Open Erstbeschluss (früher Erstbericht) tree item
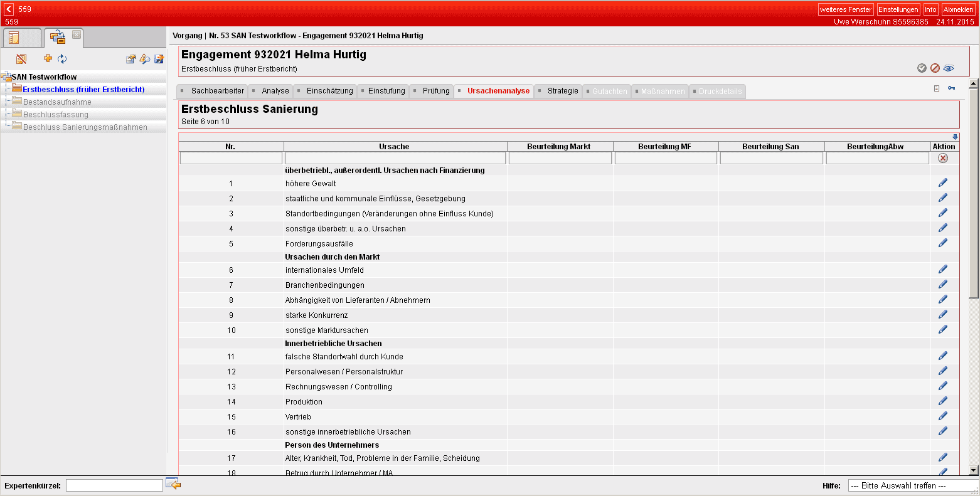This screenshot has height=496, width=980. coord(83,90)
